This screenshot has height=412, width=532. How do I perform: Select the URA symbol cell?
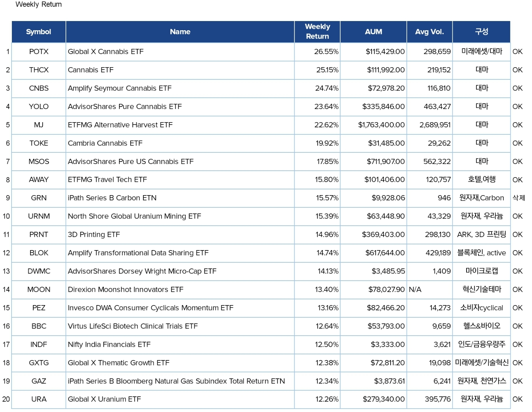tap(39, 399)
